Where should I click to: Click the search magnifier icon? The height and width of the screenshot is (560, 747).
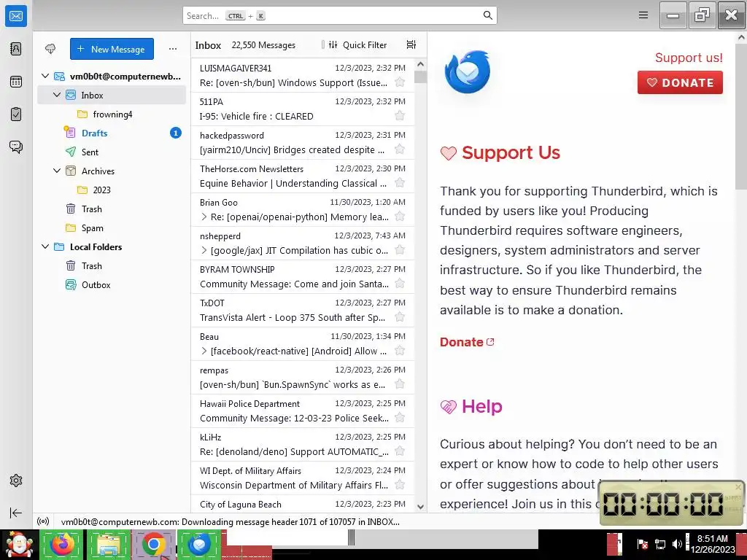click(487, 15)
